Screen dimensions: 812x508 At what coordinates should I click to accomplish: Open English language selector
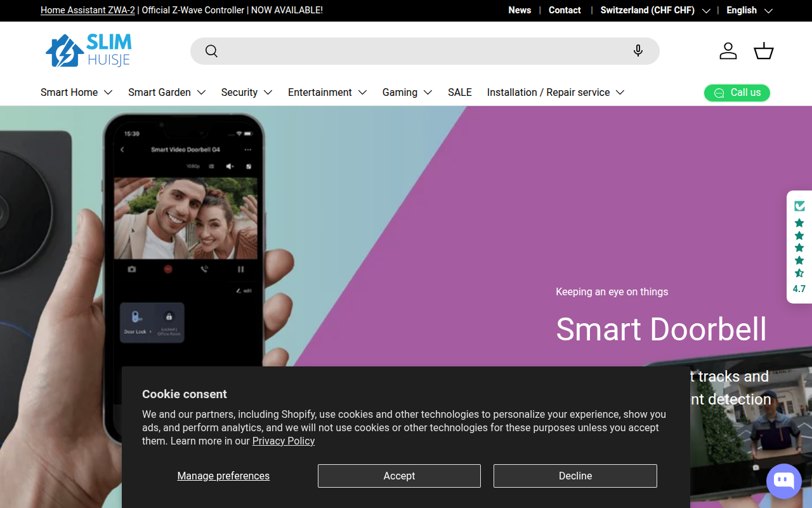click(749, 10)
